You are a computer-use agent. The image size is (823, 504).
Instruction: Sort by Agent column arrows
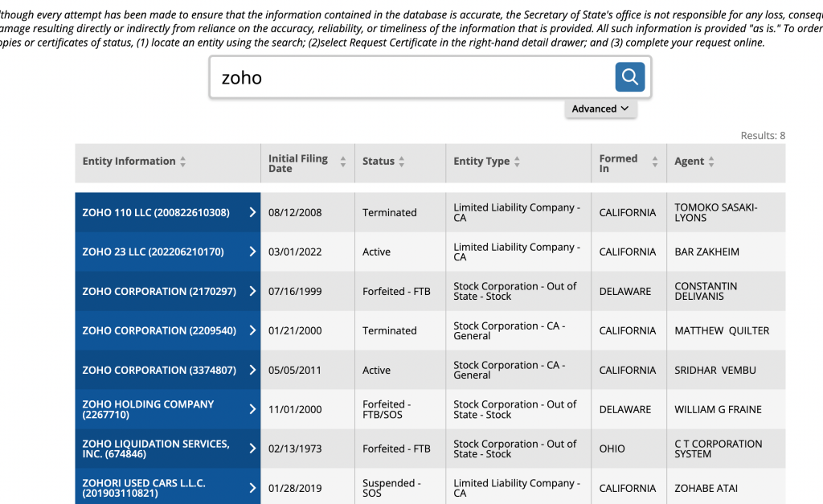coord(711,162)
